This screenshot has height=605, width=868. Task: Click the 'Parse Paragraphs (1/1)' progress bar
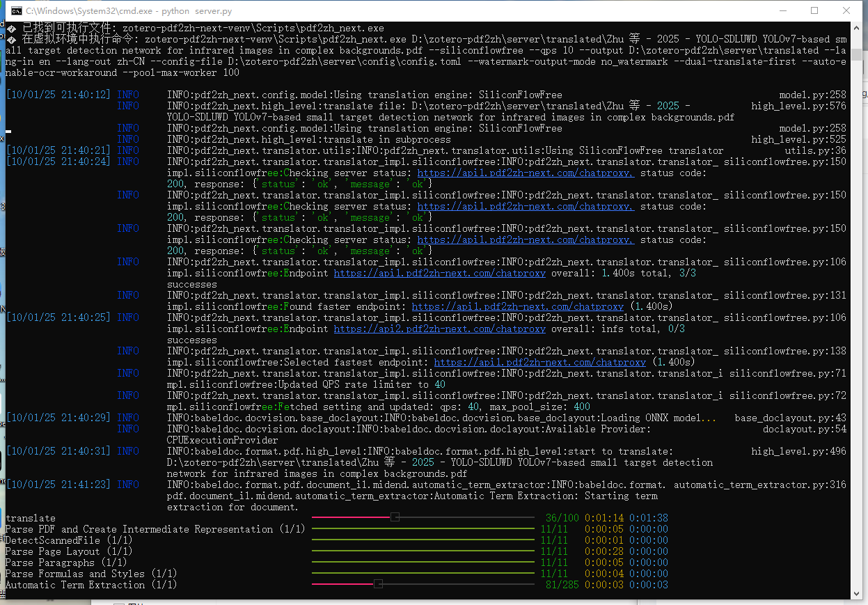pyautogui.click(x=423, y=563)
